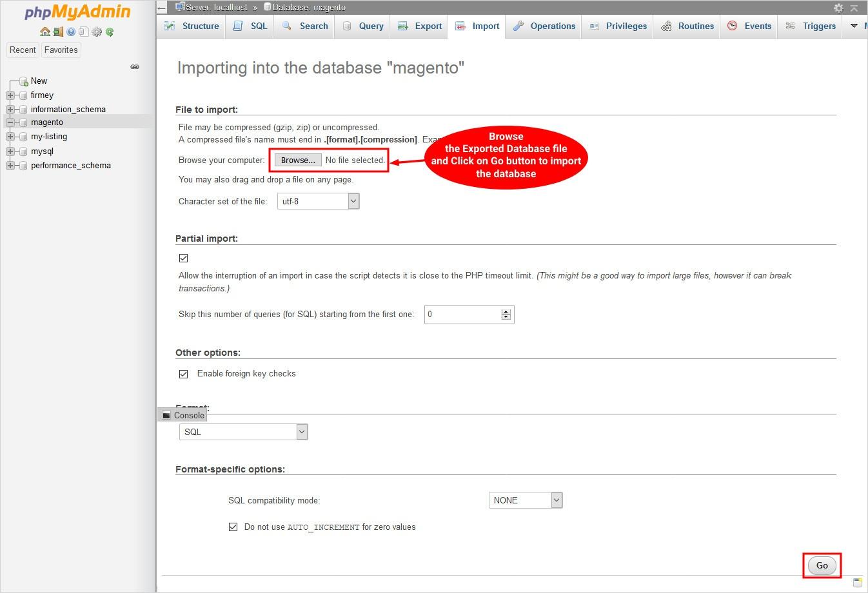
Task: Hide navigation panel using left arrow
Action: [x=162, y=8]
